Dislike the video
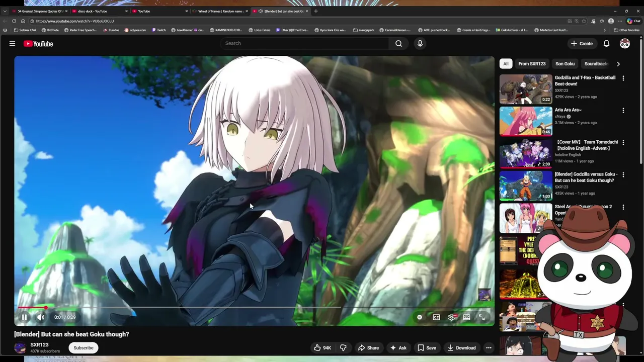This screenshot has height=362, width=644. (x=343, y=348)
